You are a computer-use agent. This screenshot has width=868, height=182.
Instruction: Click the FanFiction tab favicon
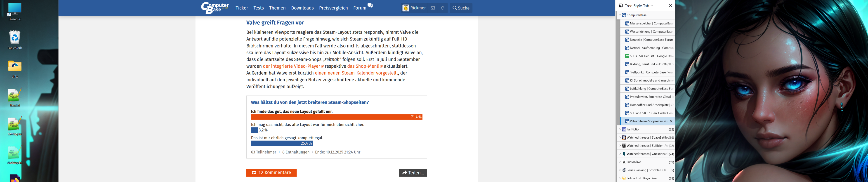[x=624, y=129]
